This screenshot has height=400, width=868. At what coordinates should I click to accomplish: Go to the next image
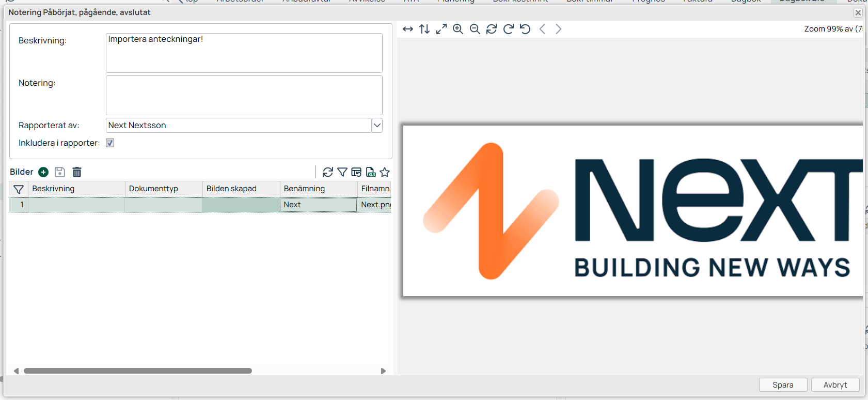coord(558,29)
